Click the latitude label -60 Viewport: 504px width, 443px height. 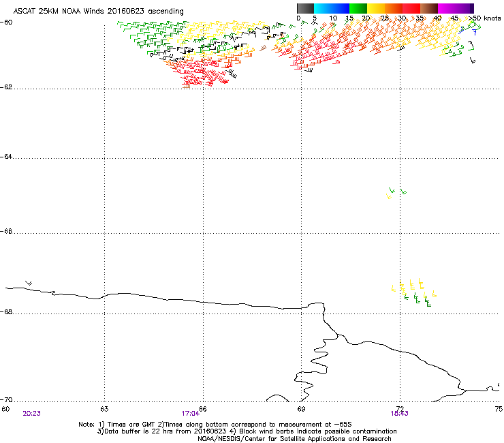tap(6, 22)
